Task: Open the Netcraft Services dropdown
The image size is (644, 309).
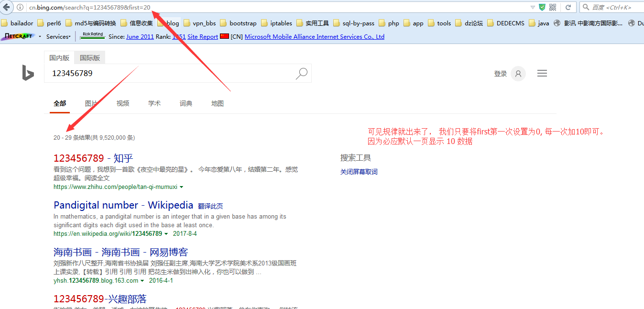Action: pyautogui.click(x=58, y=37)
